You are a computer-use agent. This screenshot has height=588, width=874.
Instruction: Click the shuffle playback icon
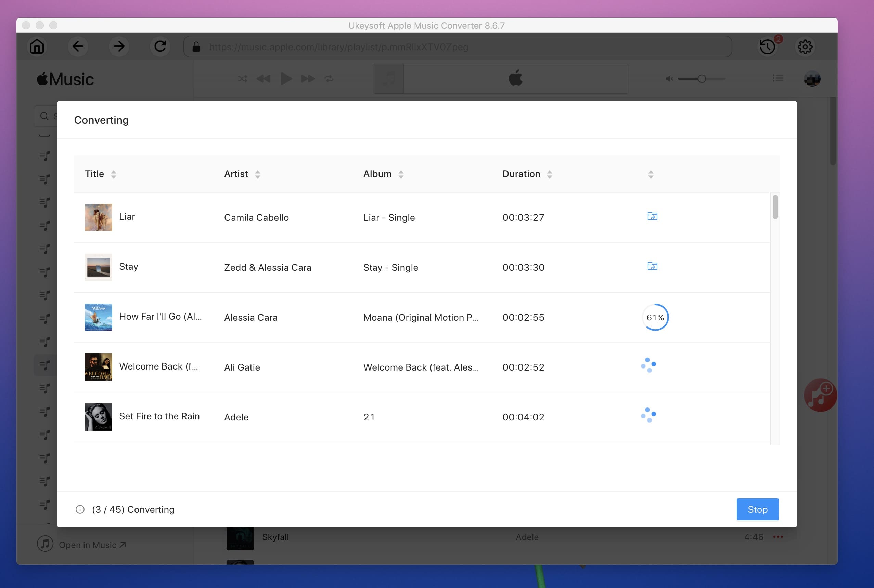coord(242,79)
